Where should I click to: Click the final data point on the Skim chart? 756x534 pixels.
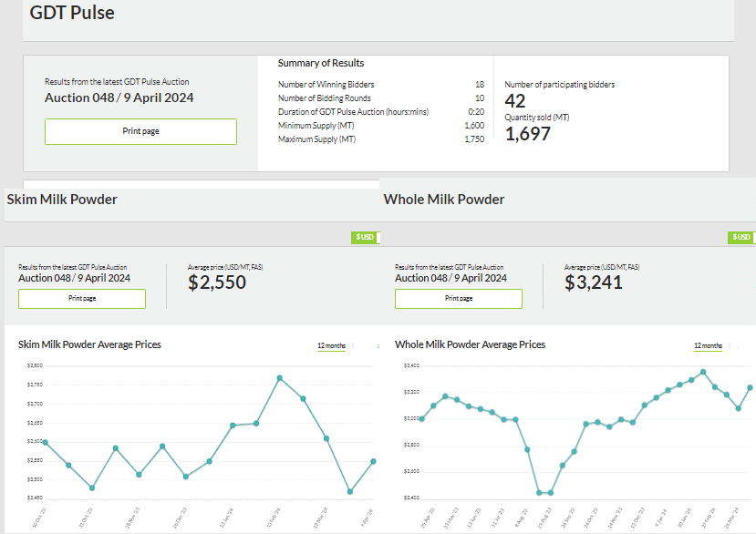pyautogui.click(x=373, y=461)
